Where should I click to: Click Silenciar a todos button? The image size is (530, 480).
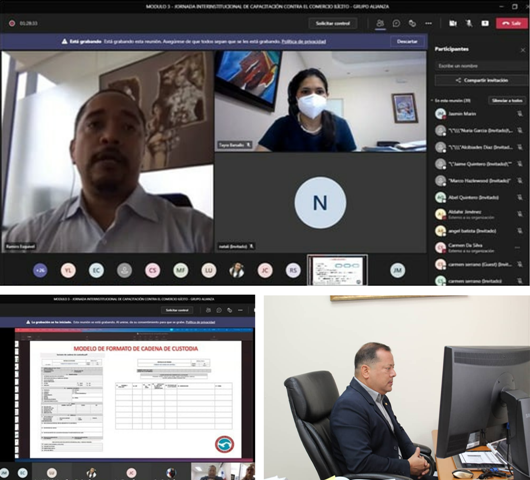[507, 100]
